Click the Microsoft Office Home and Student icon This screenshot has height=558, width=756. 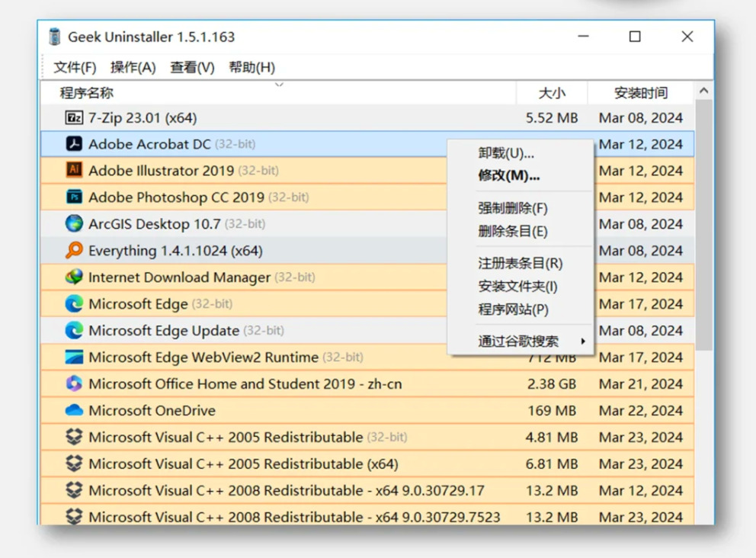pyautogui.click(x=74, y=383)
